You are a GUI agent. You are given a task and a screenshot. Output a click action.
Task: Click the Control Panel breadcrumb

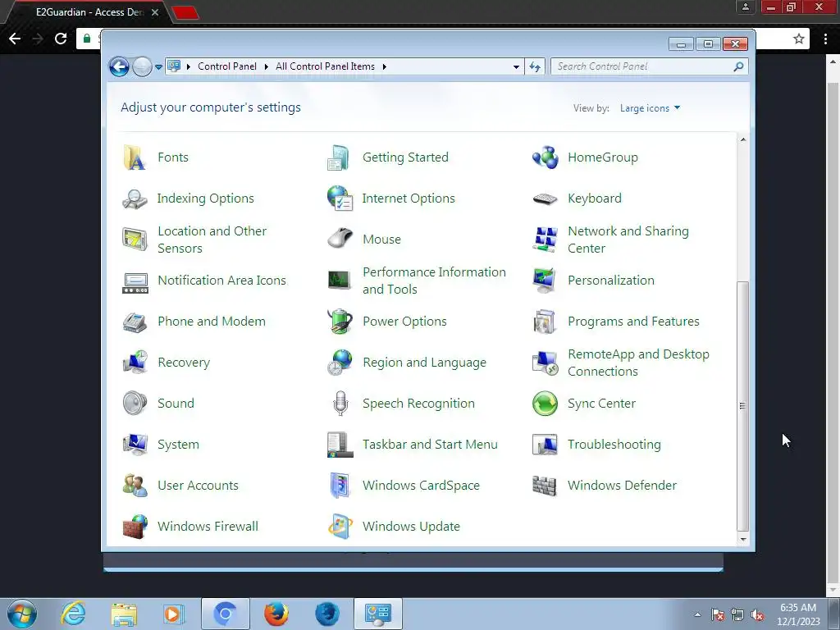pyautogui.click(x=227, y=66)
